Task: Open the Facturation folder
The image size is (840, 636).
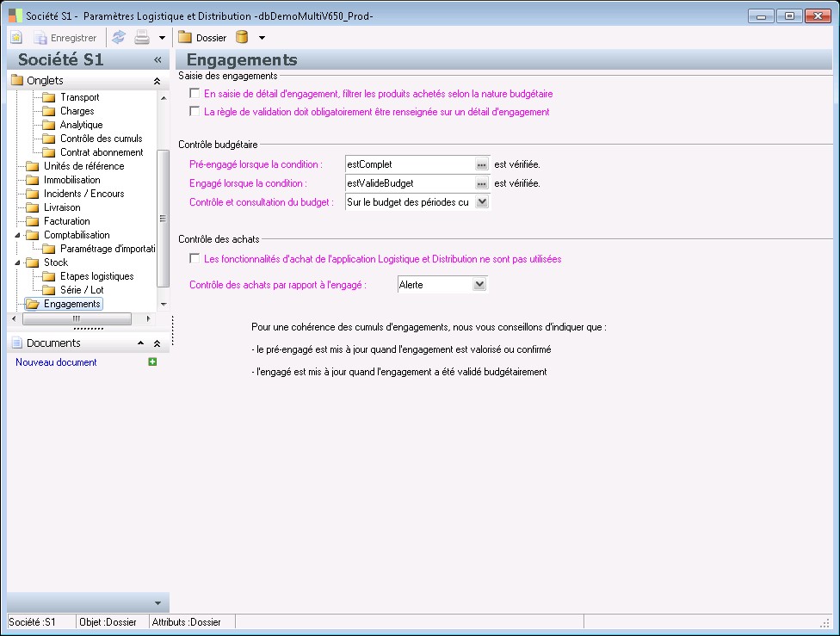Action: [x=66, y=221]
